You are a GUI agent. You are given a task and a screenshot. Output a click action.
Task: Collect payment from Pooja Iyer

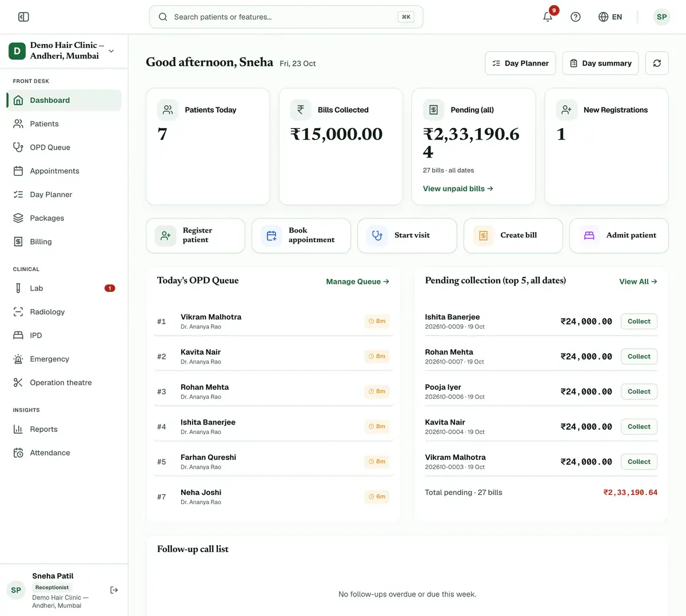639,392
